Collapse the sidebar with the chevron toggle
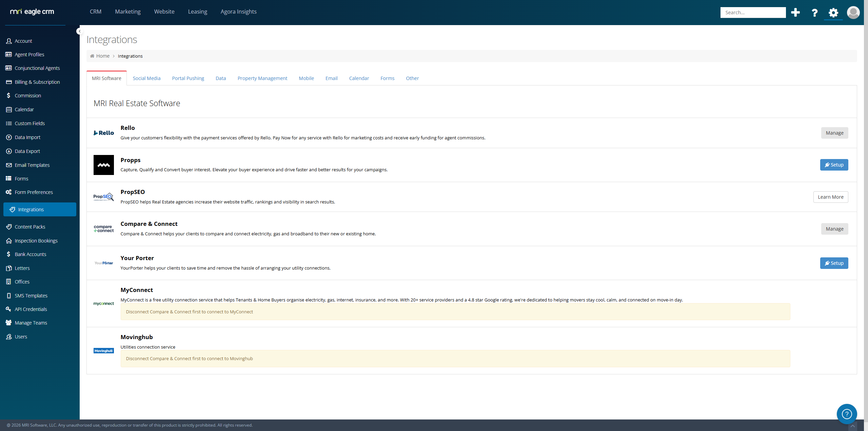 point(80,31)
